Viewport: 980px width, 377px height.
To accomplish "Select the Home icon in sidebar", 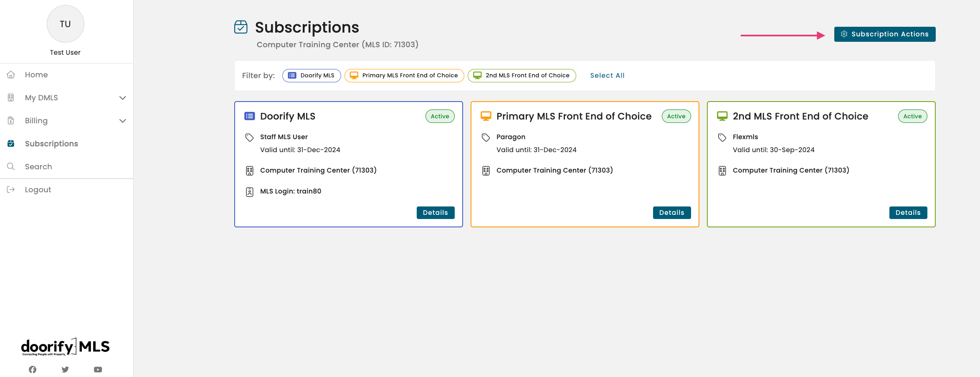I will pos(11,74).
